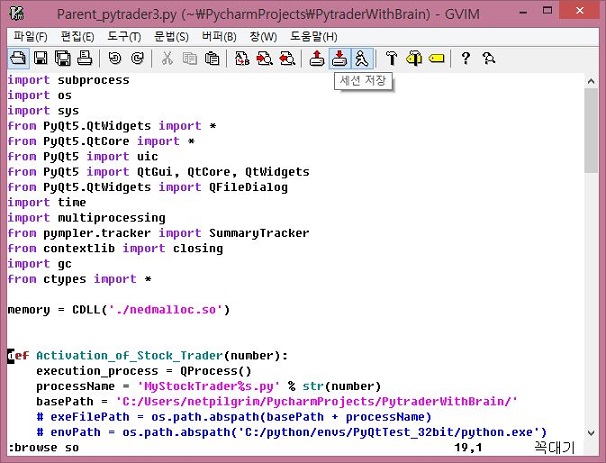
Task: Click the GVIM application icon in title bar
Action: point(17,14)
